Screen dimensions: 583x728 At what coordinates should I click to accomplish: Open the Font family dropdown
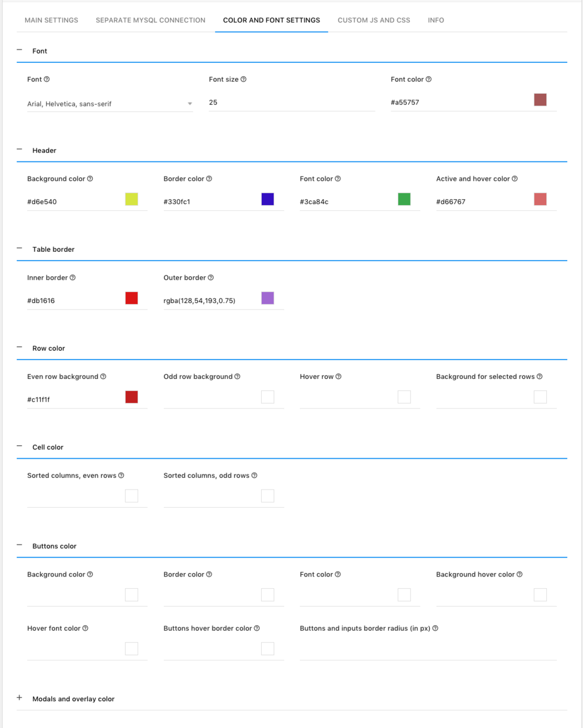point(110,104)
